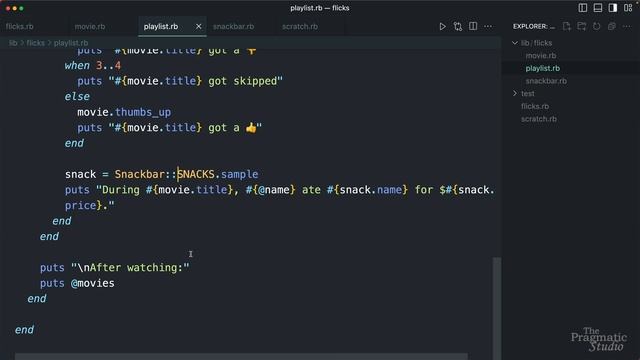The width and height of the screenshot is (640, 360).
Task: Click the vertical editor scrollbar thumb
Action: (x=496, y=308)
